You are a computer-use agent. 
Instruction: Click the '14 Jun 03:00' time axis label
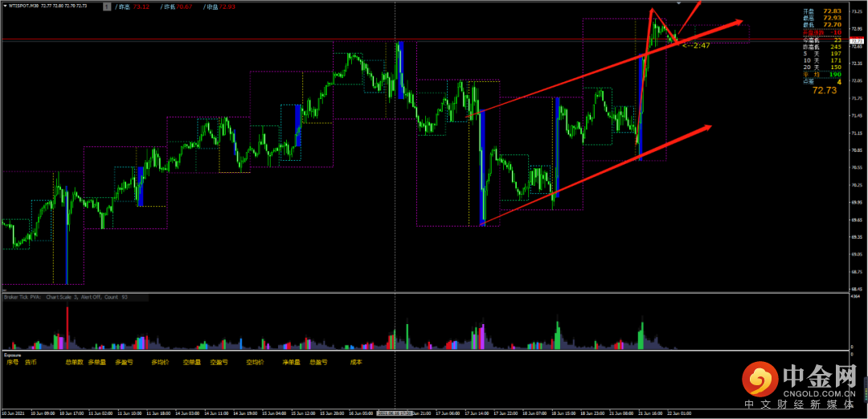(x=186, y=413)
